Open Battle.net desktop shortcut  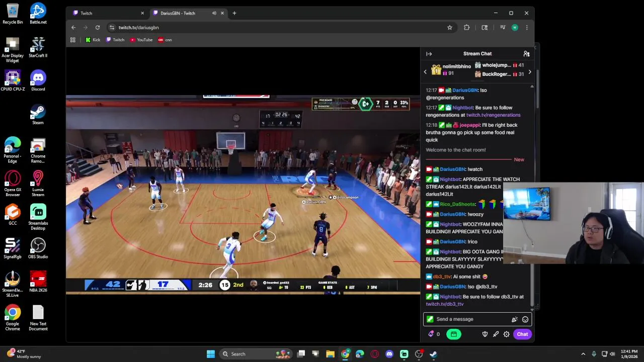(38, 14)
